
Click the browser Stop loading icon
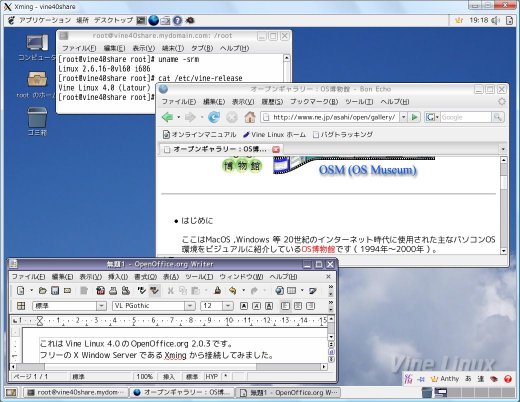232,117
